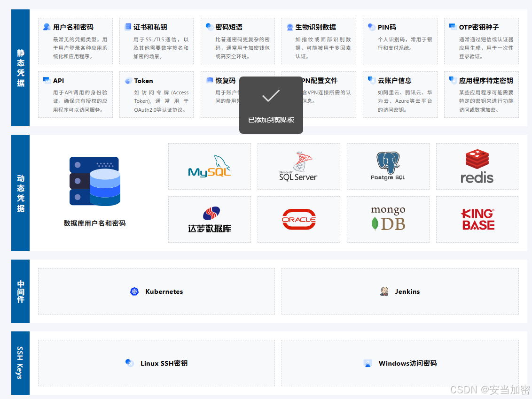Open the 证书和私钥 card title
Screen dimensions: 532x399
[150, 27]
